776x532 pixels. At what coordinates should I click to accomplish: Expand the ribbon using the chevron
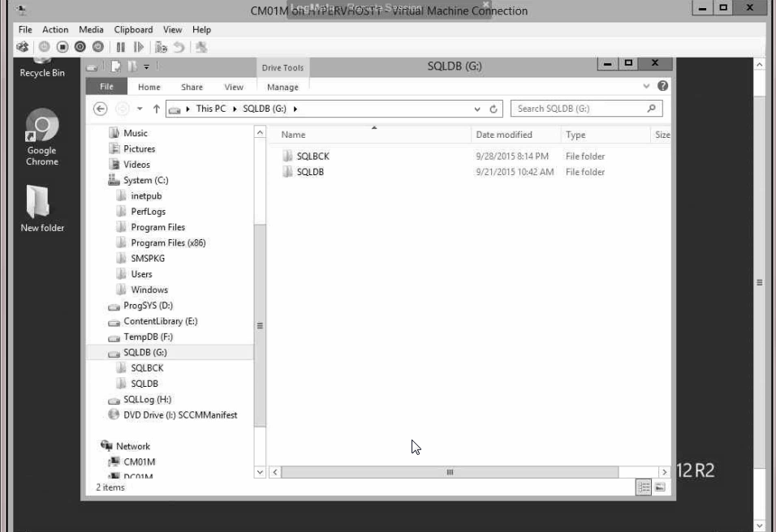pos(647,86)
